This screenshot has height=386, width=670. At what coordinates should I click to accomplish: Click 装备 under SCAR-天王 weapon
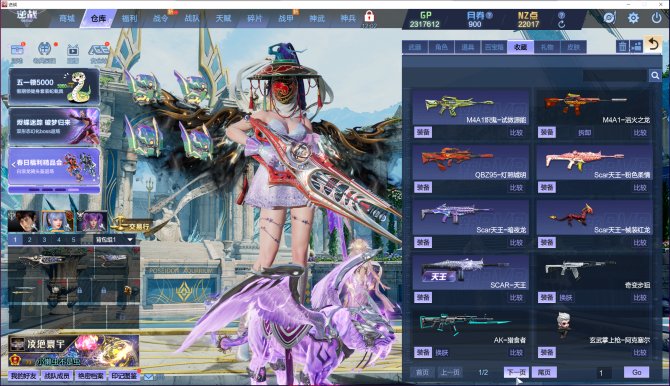click(x=423, y=298)
